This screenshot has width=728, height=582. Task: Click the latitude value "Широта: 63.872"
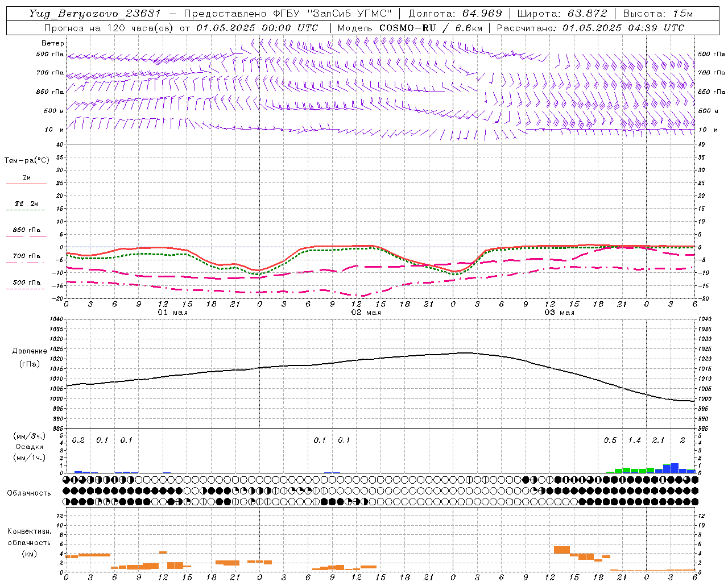coord(562,14)
